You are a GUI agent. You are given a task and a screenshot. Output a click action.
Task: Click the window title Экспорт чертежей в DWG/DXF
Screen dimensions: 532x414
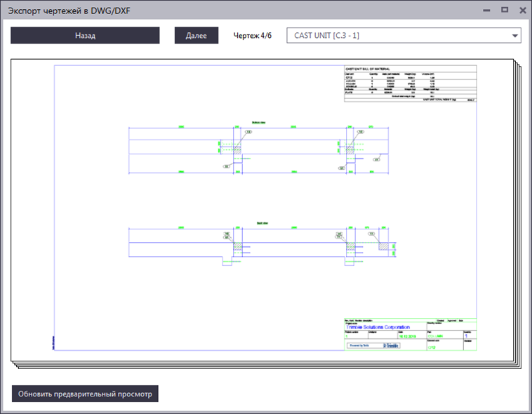[x=69, y=11]
